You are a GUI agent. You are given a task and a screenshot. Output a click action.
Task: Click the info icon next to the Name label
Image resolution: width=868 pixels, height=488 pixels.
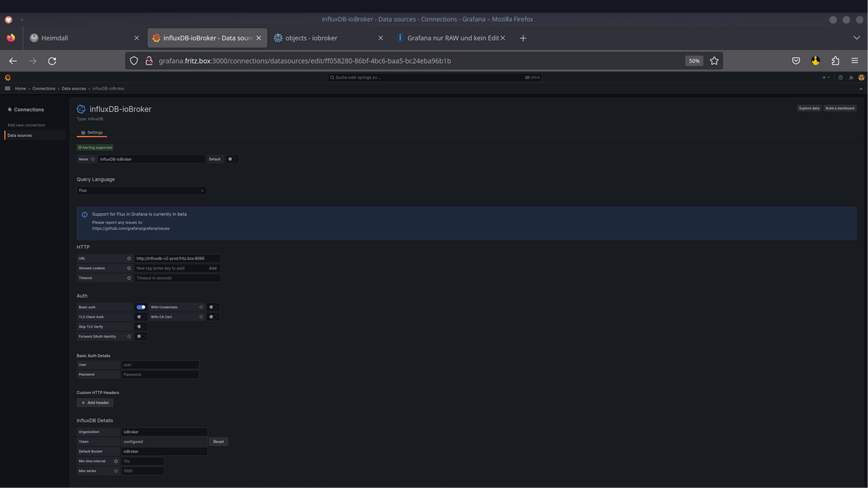pos(93,159)
